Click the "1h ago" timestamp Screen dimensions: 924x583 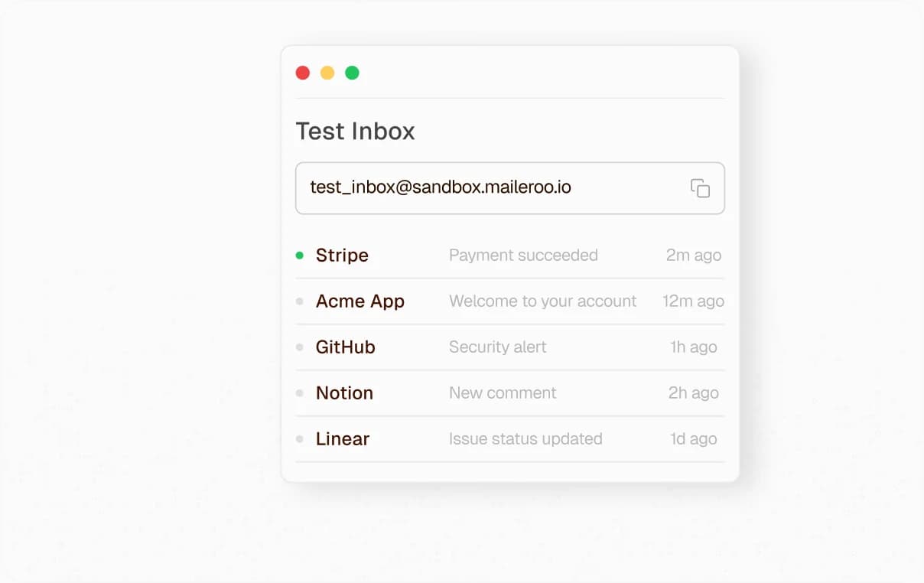(x=694, y=347)
